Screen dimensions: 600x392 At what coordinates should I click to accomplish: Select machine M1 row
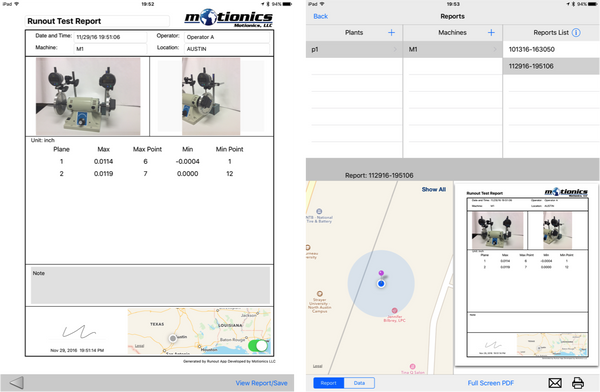pyautogui.click(x=453, y=49)
